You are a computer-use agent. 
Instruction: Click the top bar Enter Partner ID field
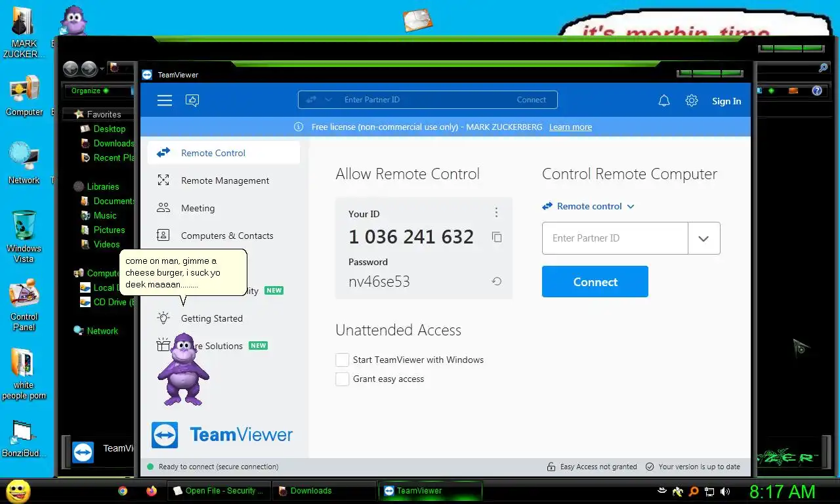[x=427, y=100]
